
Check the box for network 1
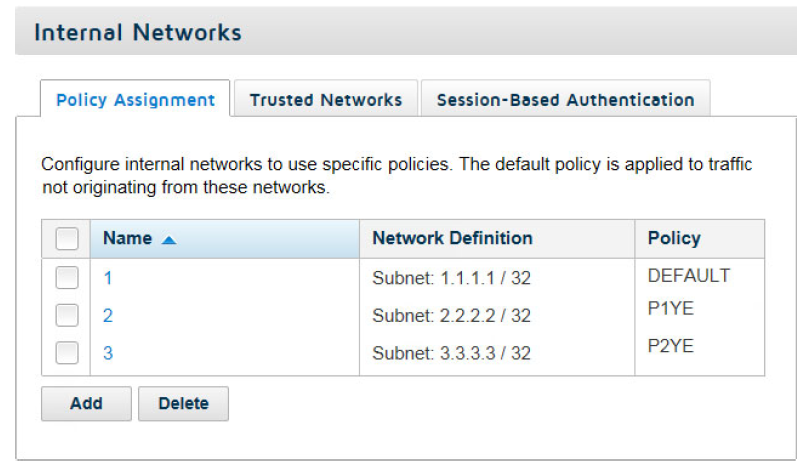(x=67, y=278)
